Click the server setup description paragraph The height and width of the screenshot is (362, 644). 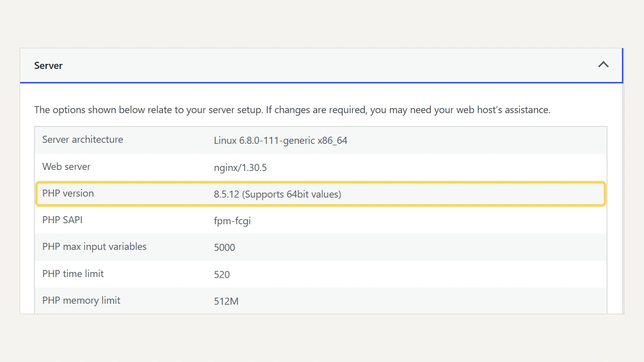pos(292,110)
